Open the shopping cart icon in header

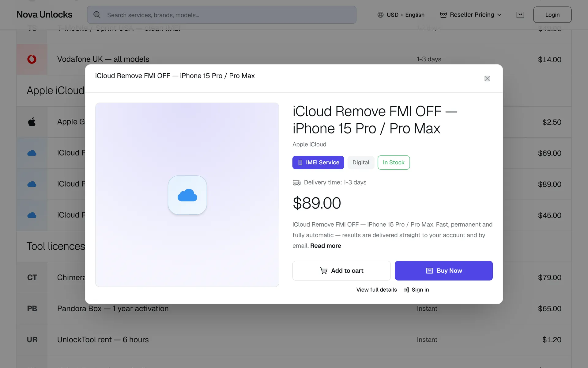click(x=520, y=15)
